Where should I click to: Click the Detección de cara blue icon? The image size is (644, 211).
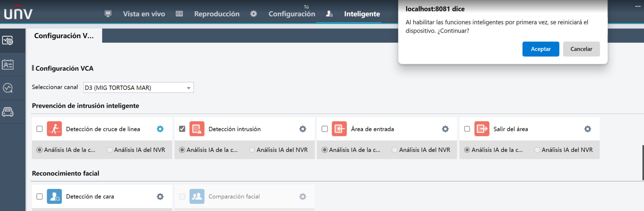[54, 196]
